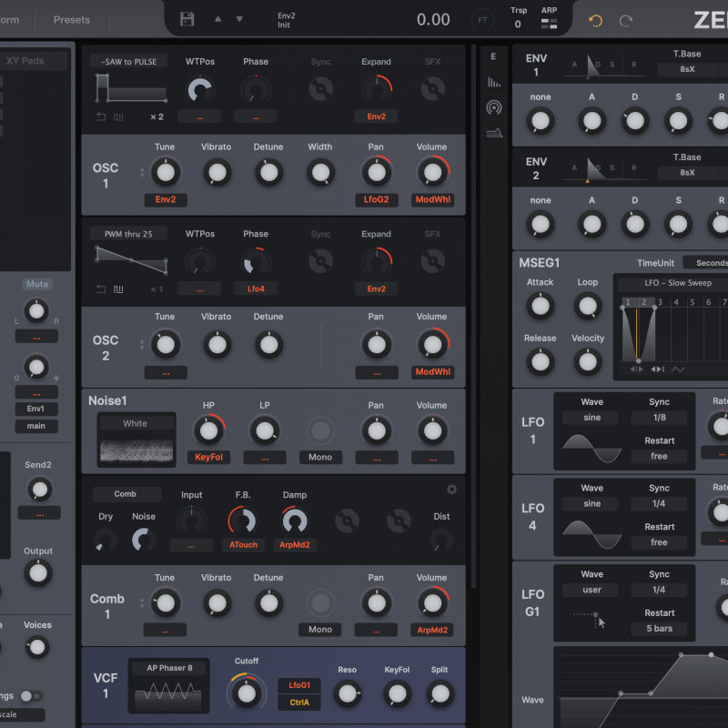
Task: Open the LFO 1 Wave sine dropdown
Action: (591, 418)
